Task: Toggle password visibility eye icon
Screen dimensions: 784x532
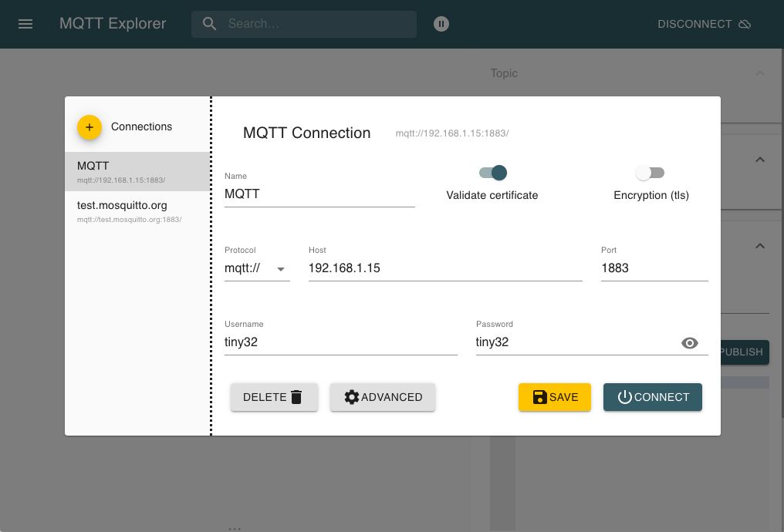Action: click(x=690, y=342)
